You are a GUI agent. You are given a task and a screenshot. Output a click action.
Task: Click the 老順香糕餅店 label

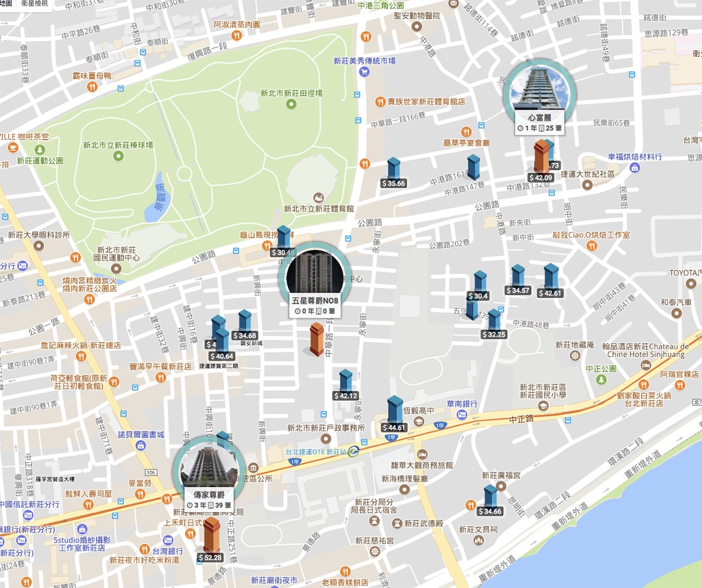(345, 583)
